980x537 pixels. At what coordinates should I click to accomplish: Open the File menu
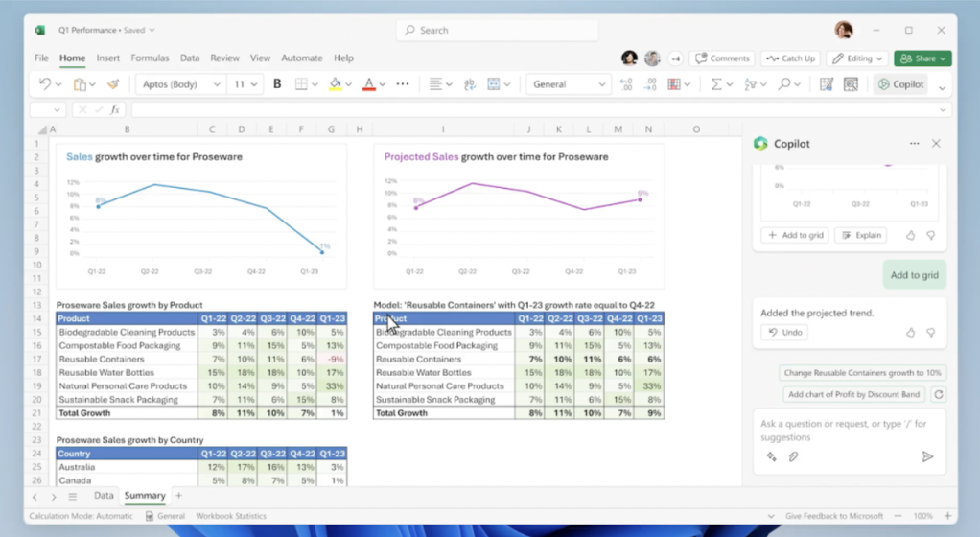coord(41,58)
